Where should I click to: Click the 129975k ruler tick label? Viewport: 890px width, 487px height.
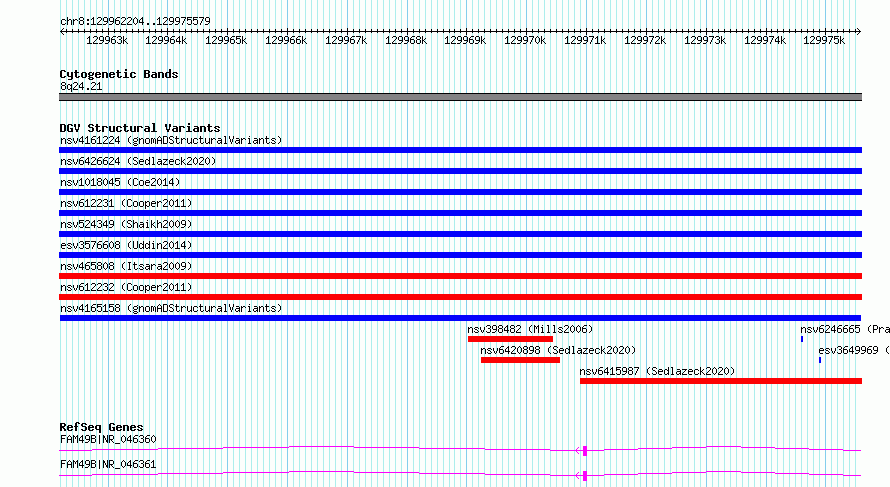point(824,40)
